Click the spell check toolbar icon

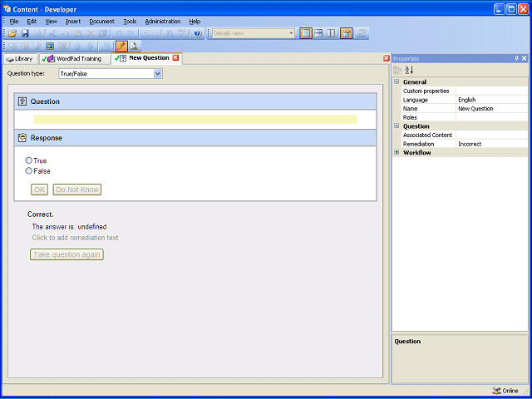click(x=182, y=33)
